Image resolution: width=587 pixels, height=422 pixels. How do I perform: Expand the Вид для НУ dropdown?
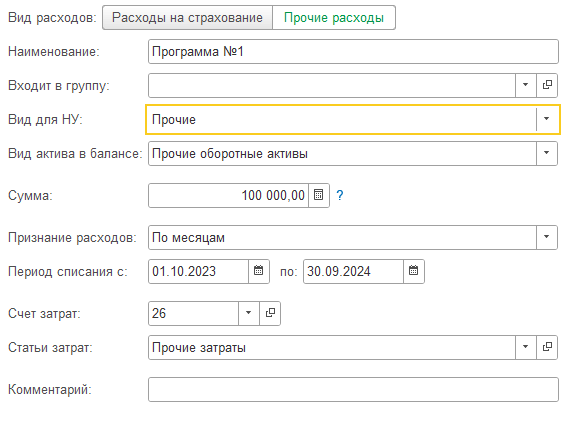(x=547, y=119)
